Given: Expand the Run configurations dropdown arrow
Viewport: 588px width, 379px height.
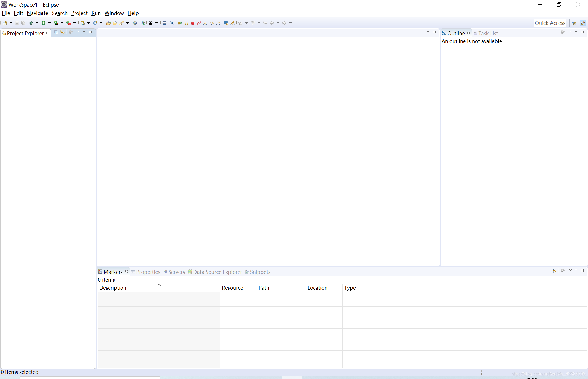Looking at the screenshot, I should coord(50,23).
